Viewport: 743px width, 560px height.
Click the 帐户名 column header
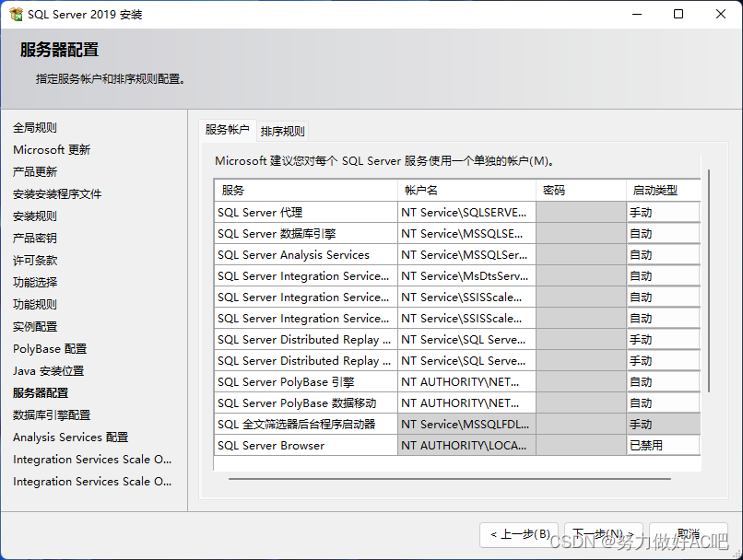(x=466, y=191)
